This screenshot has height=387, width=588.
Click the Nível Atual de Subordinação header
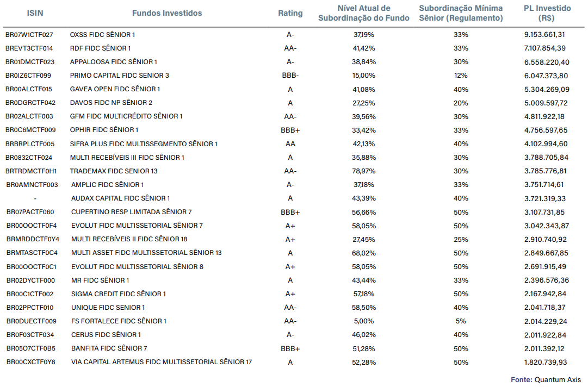coord(364,13)
